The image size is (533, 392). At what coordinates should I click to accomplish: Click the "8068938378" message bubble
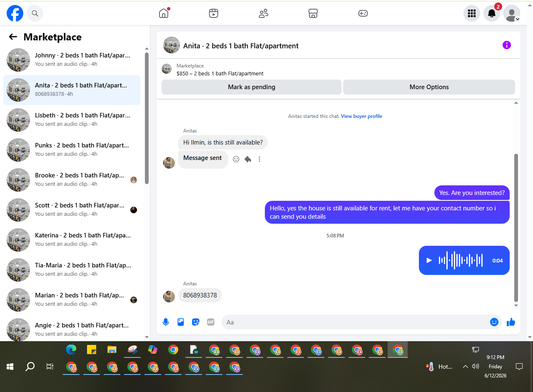point(200,295)
